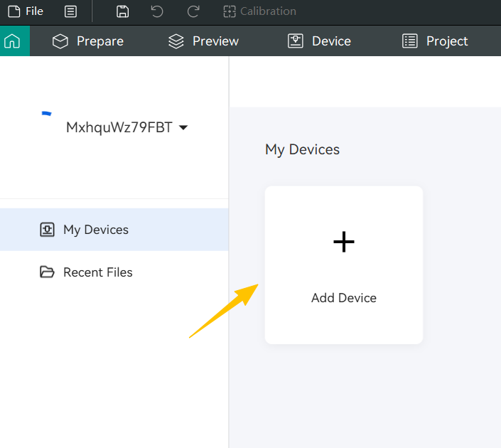Redo the last undone action
Screen dimensions: 501x448
[193, 11]
